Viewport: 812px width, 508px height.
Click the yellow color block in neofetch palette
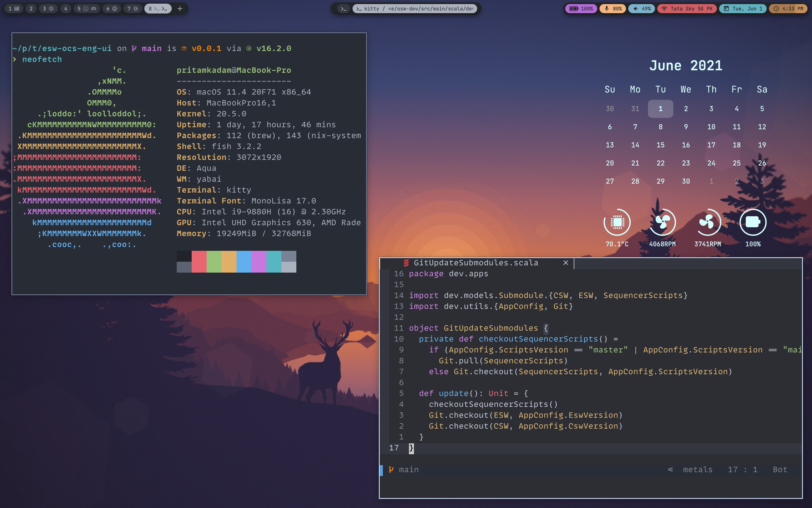point(229,261)
